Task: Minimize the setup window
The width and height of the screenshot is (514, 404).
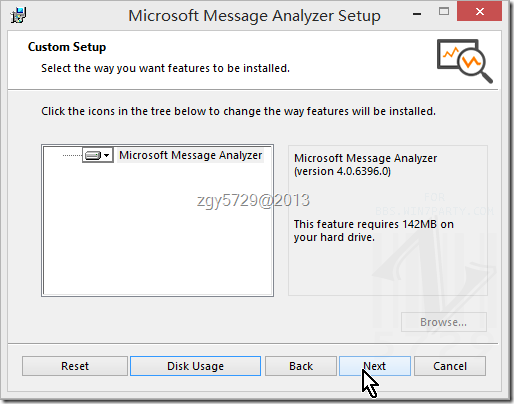Action: click(417, 14)
